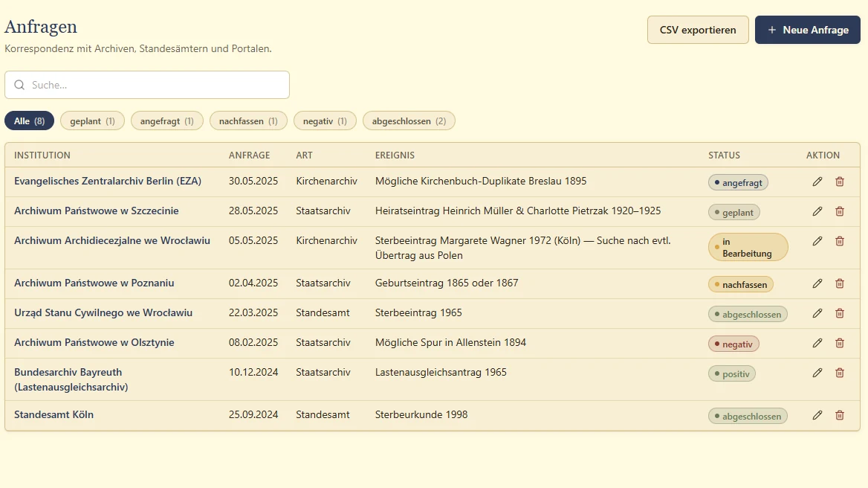Image resolution: width=868 pixels, height=488 pixels.
Task: Create a new entry with Neue Anfrage
Action: click(x=808, y=30)
